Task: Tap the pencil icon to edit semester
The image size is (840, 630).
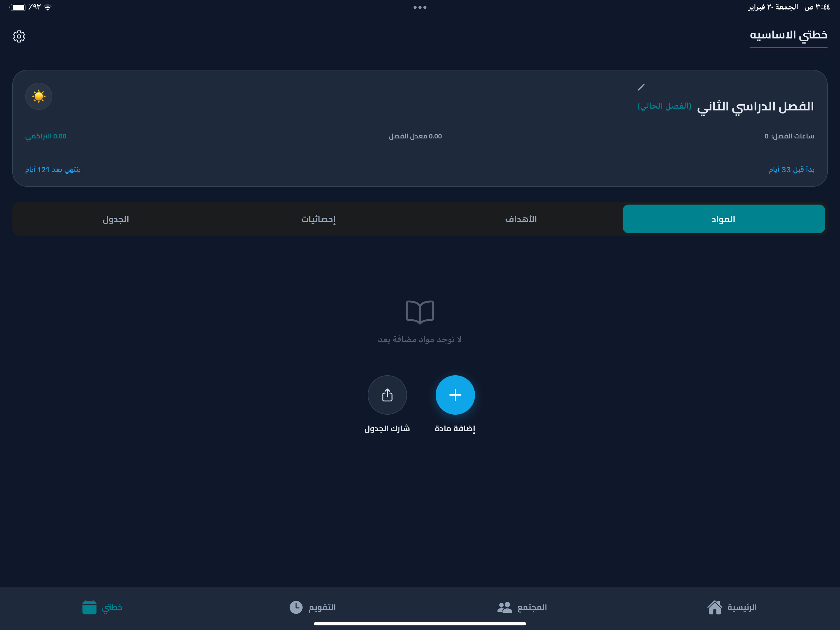Action: click(641, 87)
